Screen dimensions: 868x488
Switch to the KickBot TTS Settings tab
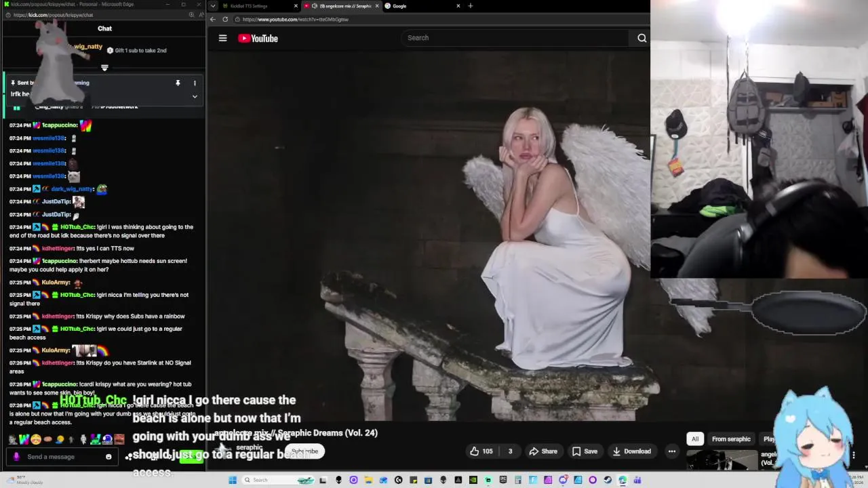click(x=254, y=6)
